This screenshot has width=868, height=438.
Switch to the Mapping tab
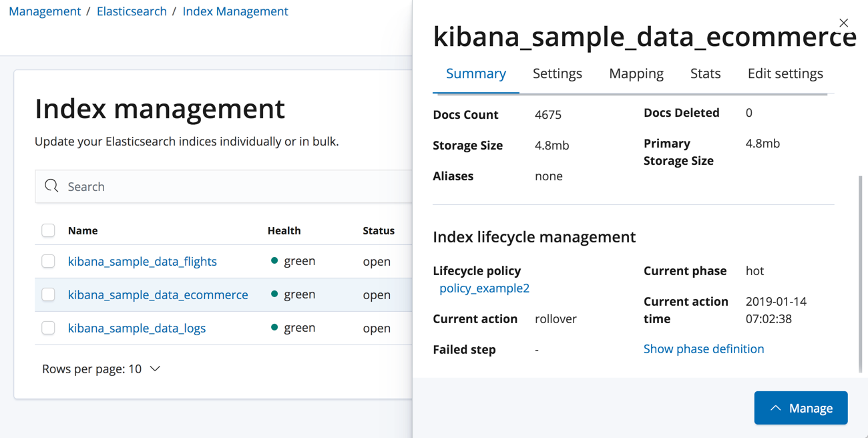(x=636, y=73)
